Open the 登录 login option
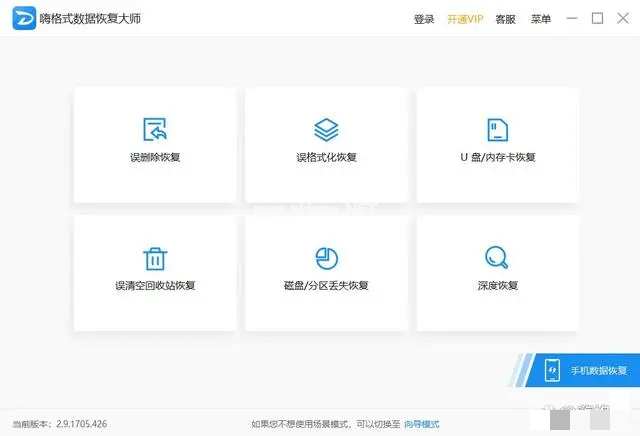640x436 pixels. tap(424, 19)
